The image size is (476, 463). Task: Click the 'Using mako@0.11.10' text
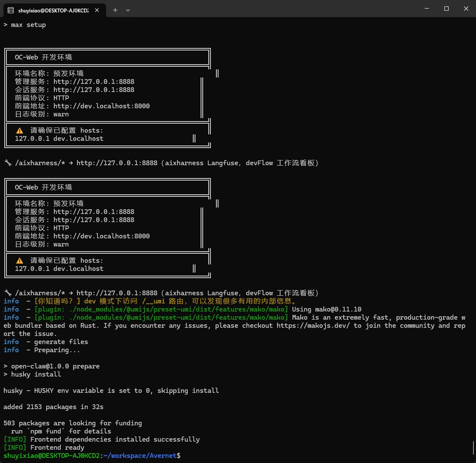(x=327, y=309)
